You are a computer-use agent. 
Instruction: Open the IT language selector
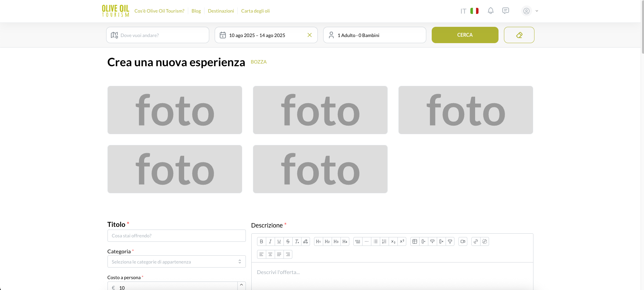pyautogui.click(x=469, y=11)
